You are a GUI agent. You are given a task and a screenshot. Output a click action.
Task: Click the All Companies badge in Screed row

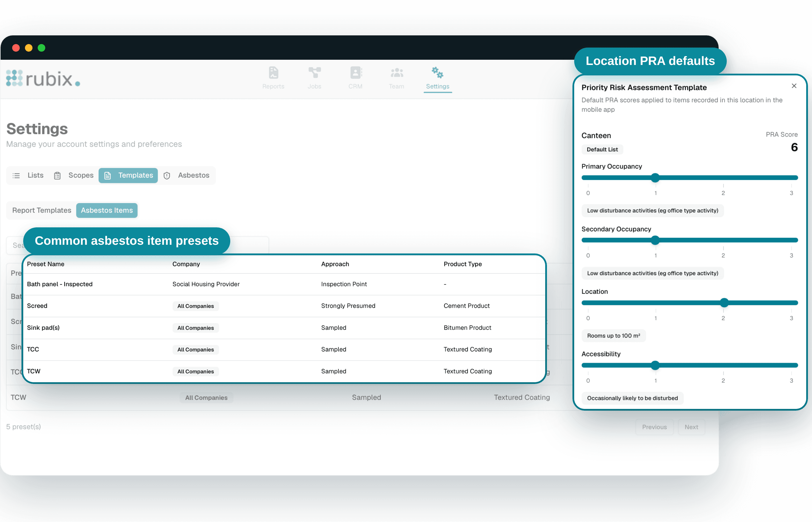pyautogui.click(x=195, y=306)
